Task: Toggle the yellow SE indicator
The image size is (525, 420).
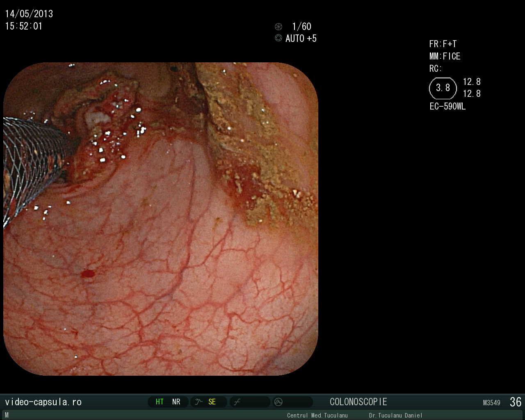Action: pos(212,402)
